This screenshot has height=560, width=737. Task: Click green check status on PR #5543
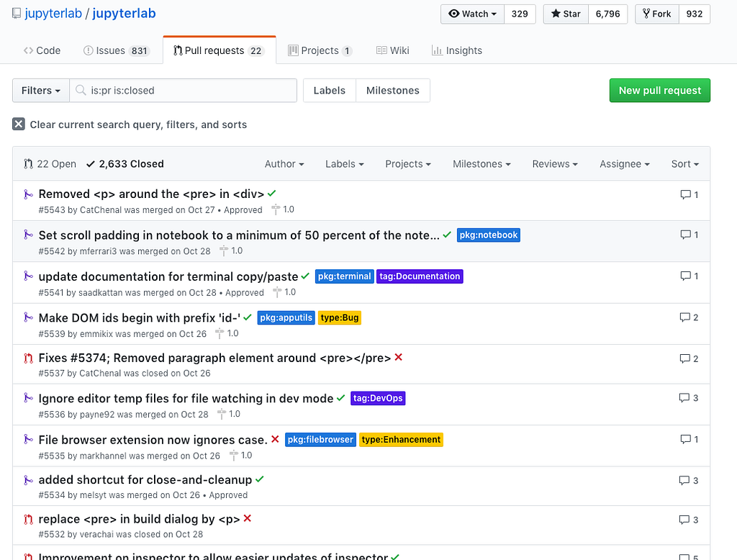271,193
